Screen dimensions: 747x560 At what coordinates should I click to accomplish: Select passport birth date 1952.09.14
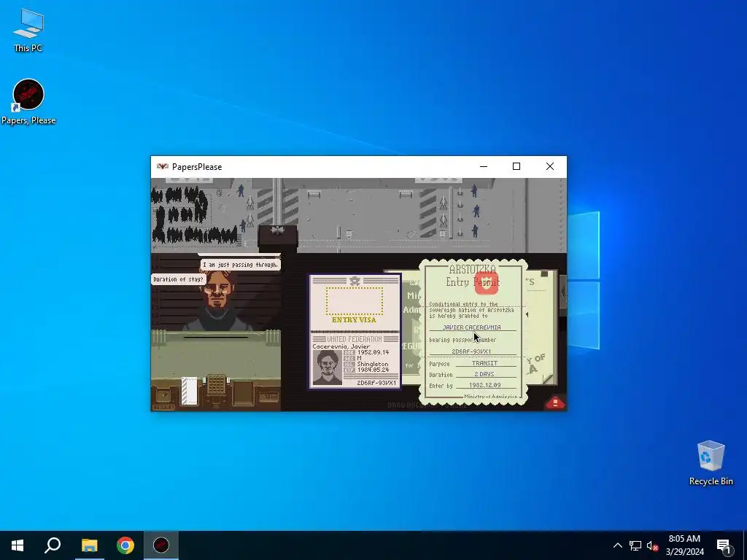click(373, 352)
